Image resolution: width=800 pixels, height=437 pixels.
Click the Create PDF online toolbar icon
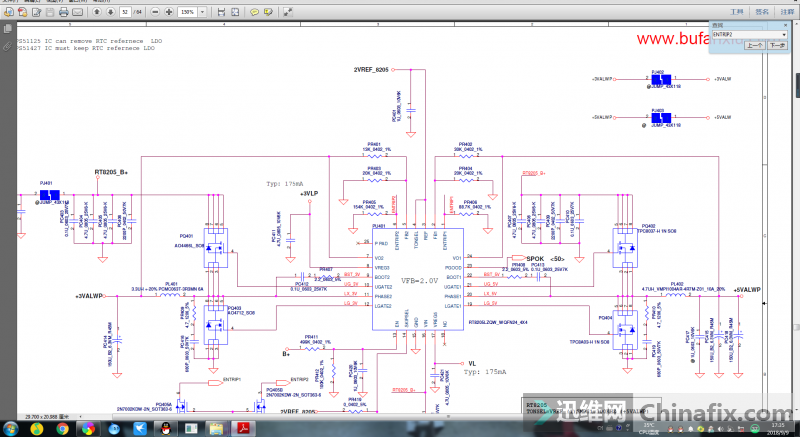coord(9,12)
